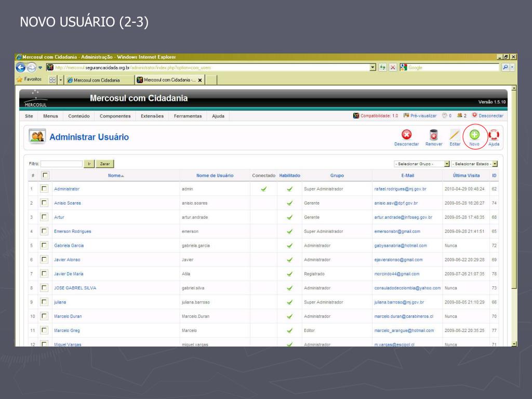Expand the tab list dropdown arrow
Screen dimensions: 532x399
pos(61,80)
